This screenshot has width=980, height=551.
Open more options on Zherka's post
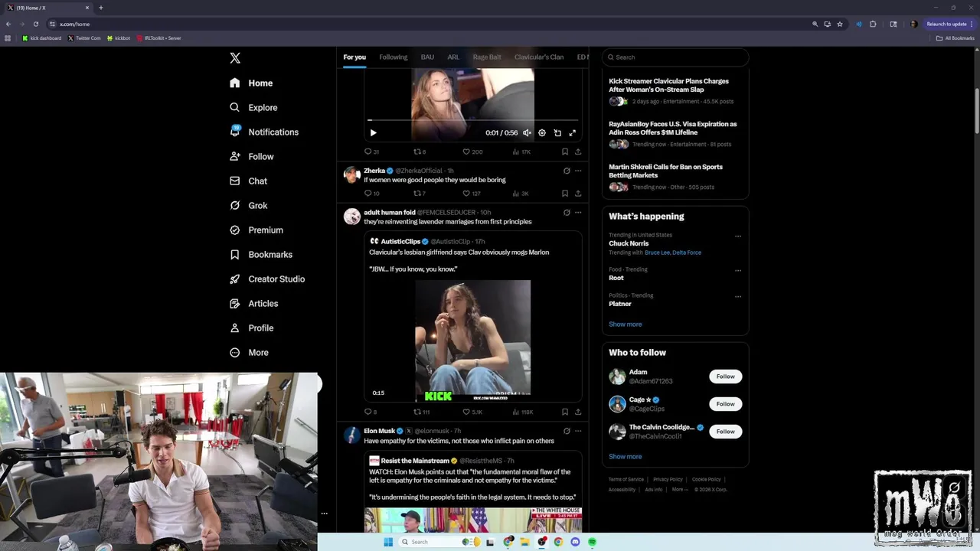point(578,171)
